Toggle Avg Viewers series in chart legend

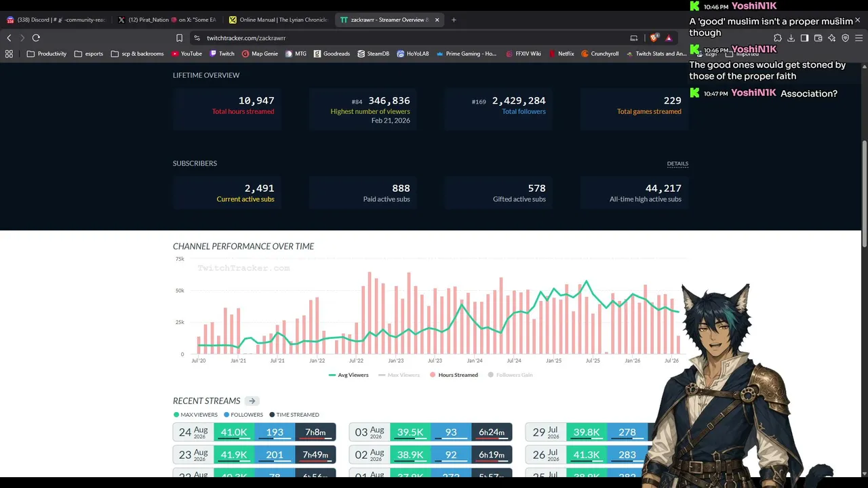tap(349, 375)
